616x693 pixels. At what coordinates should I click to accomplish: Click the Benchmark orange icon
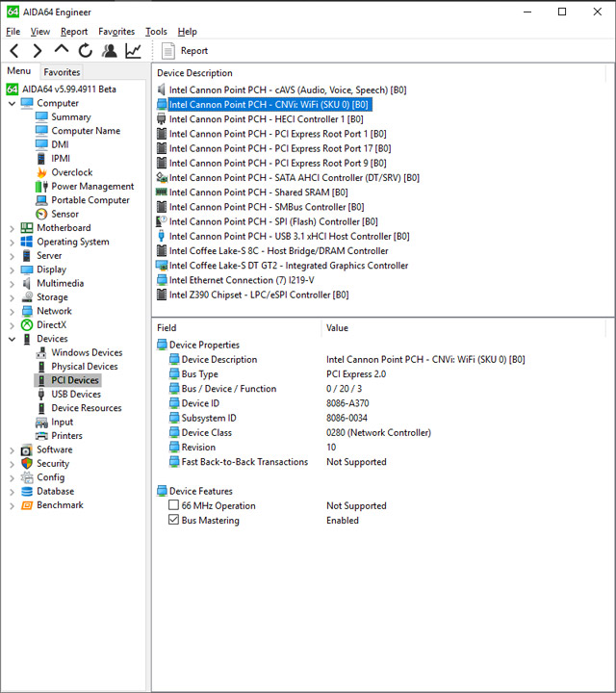pyautogui.click(x=27, y=504)
